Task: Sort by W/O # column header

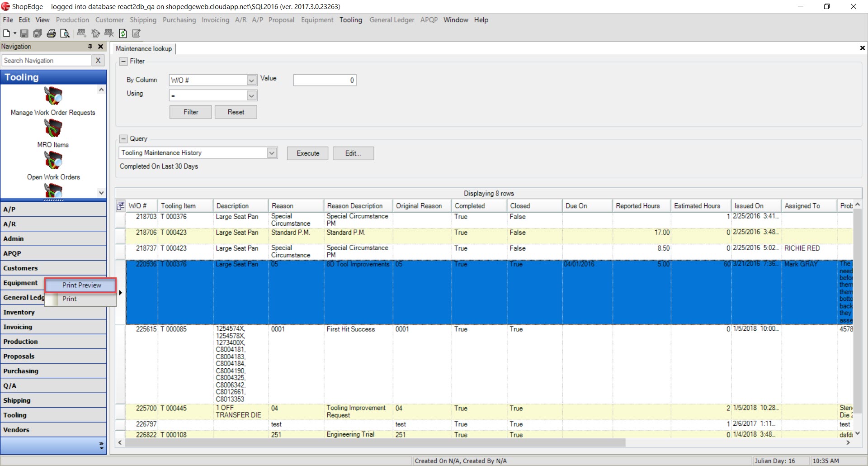Action: (142, 206)
